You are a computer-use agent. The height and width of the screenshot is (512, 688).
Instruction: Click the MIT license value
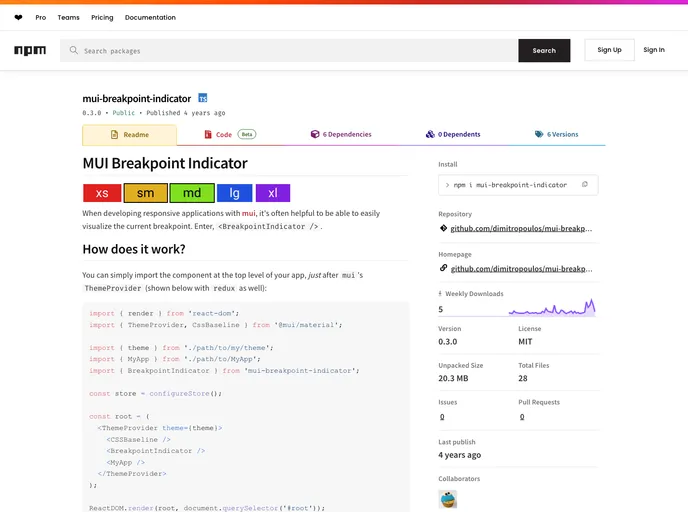click(x=525, y=342)
